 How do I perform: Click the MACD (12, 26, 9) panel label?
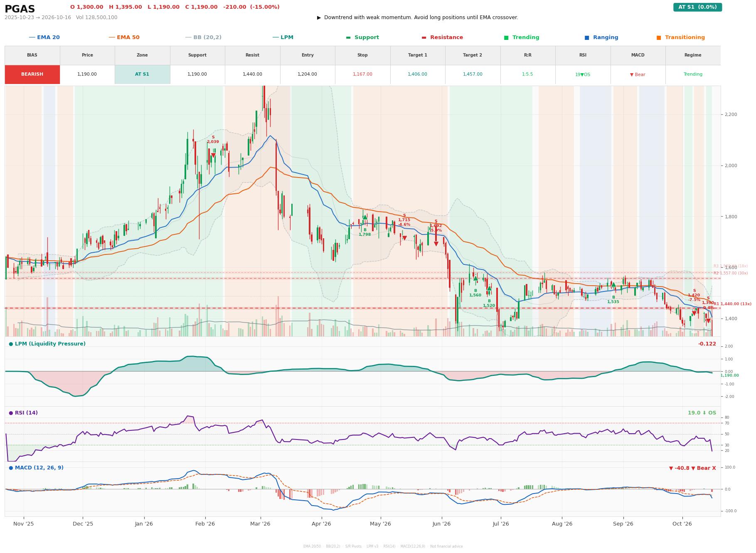[36, 468]
